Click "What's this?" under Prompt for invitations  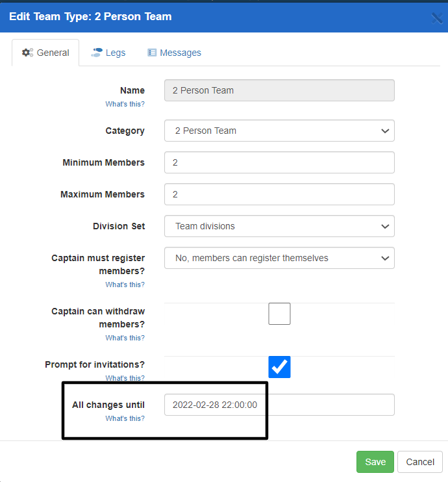click(125, 378)
